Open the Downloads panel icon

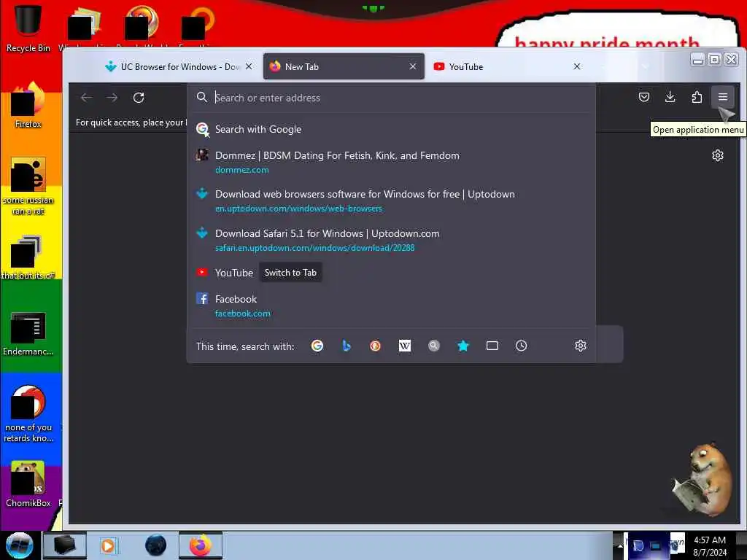670,97
